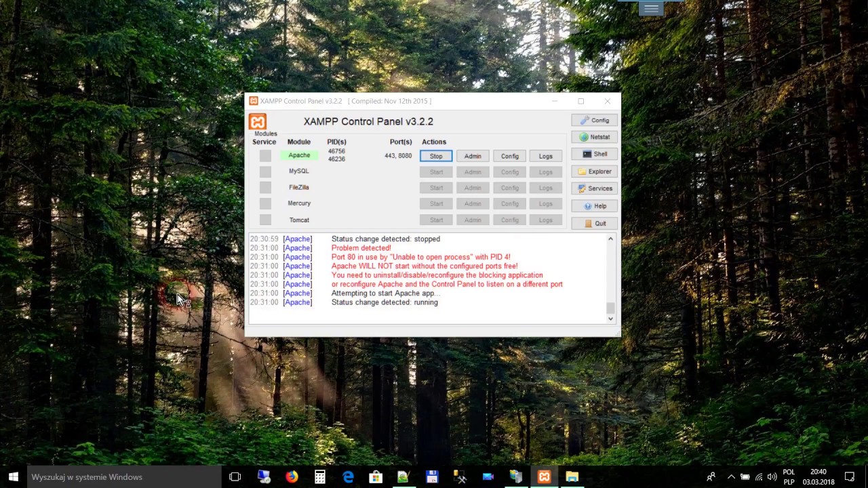Start the FileZilla module
The image size is (868, 488).
[436, 188]
